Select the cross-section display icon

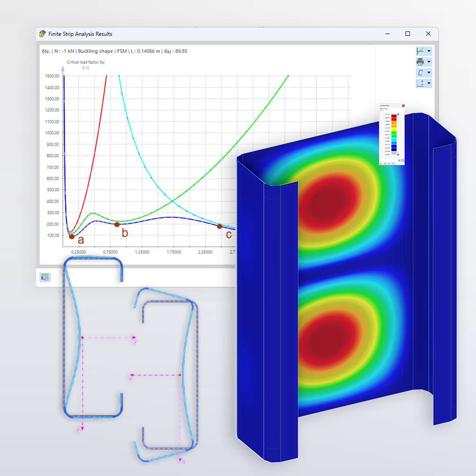420,72
